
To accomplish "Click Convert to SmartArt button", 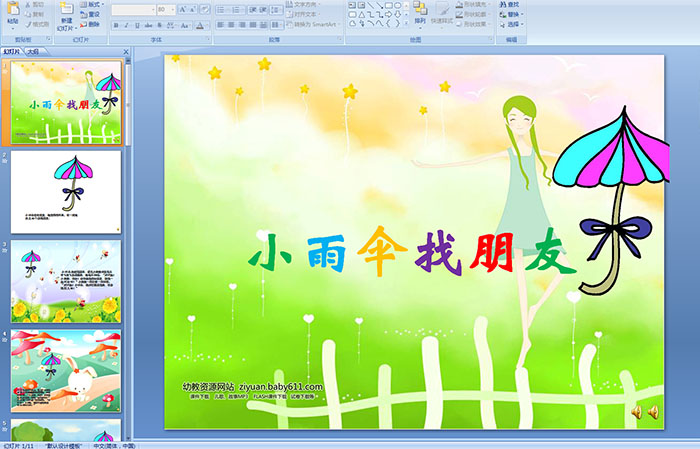I will pos(313,24).
